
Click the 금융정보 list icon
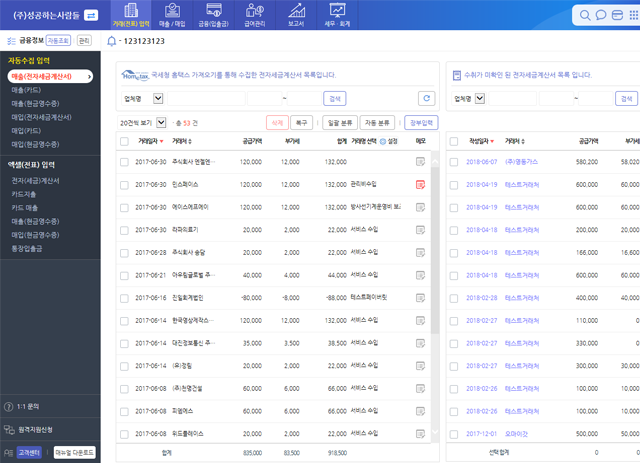click(x=11, y=41)
